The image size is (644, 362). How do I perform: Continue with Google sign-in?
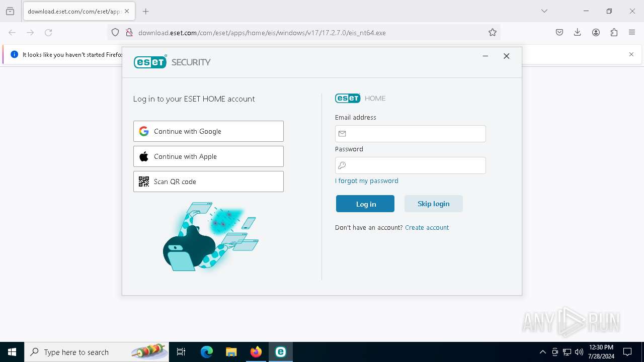208,131
